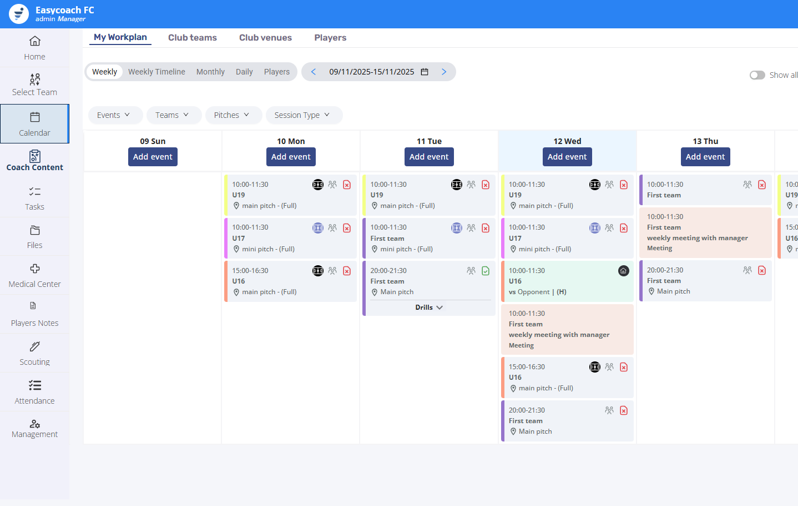The height and width of the screenshot is (506, 798).
Task: Switch to the Players top tab
Action: (330, 38)
